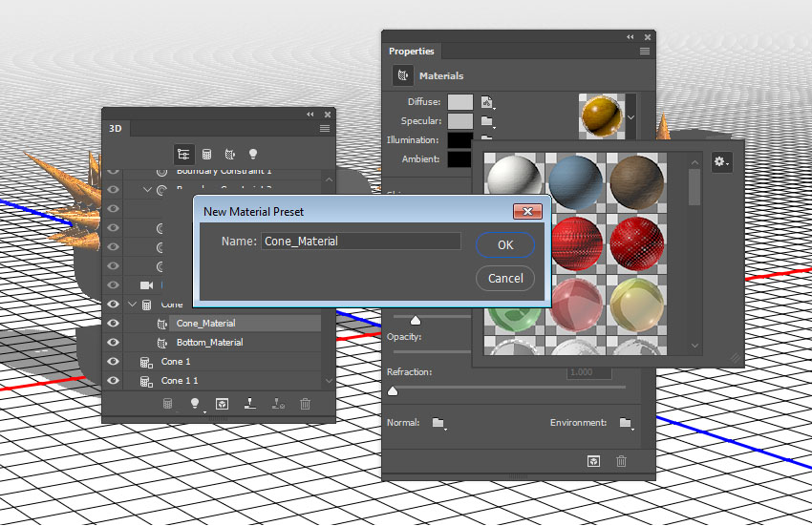Toggle visibility of the Cone mesh
The image size is (812, 526).
(113, 304)
